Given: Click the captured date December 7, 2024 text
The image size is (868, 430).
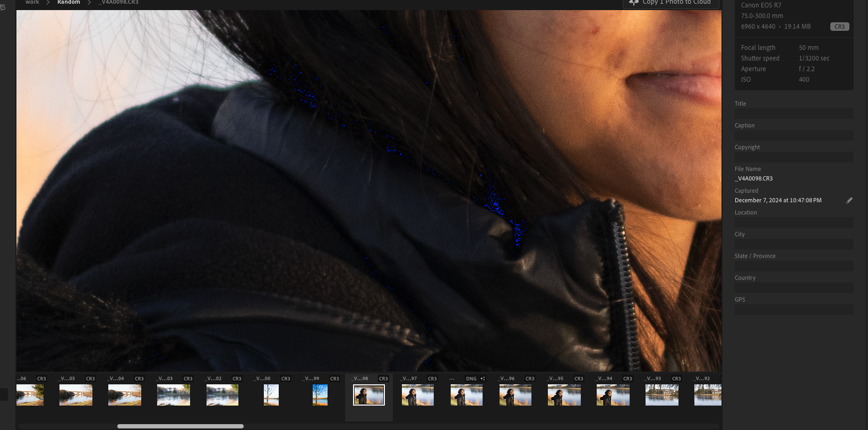Looking at the screenshot, I should pos(778,200).
